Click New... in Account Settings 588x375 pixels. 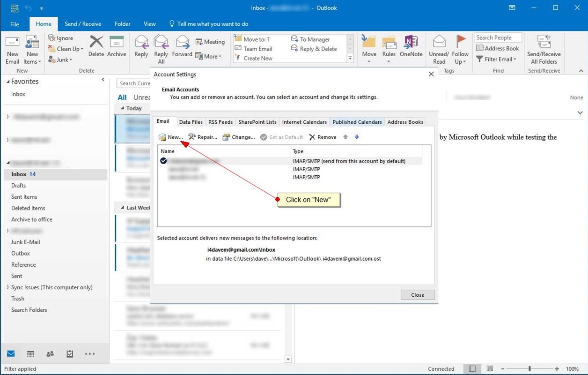(x=171, y=137)
